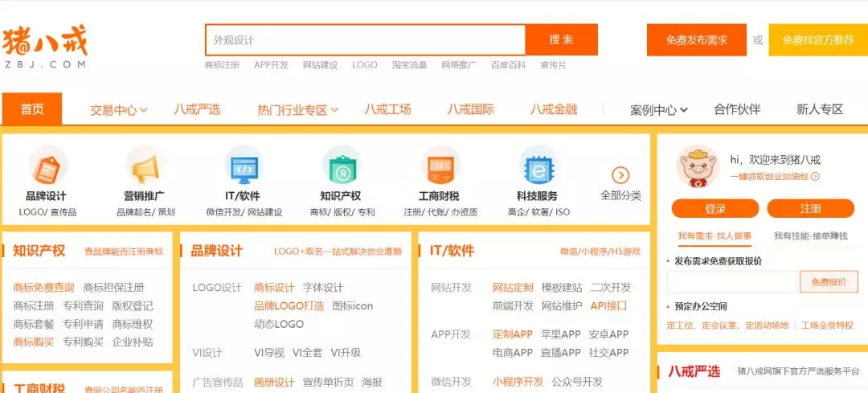Click the 免费发布需求 button

click(x=696, y=40)
